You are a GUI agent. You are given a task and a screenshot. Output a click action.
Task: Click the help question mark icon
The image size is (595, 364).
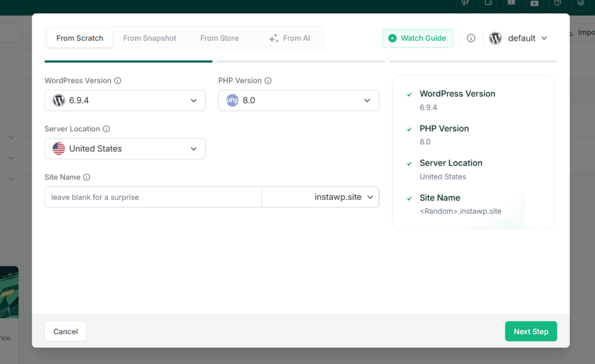click(557, 3)
